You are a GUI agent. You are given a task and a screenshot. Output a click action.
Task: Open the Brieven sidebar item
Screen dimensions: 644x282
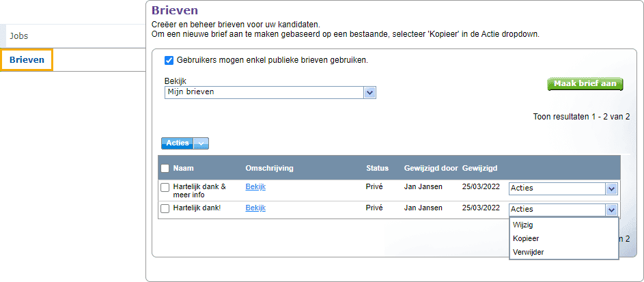27,60
